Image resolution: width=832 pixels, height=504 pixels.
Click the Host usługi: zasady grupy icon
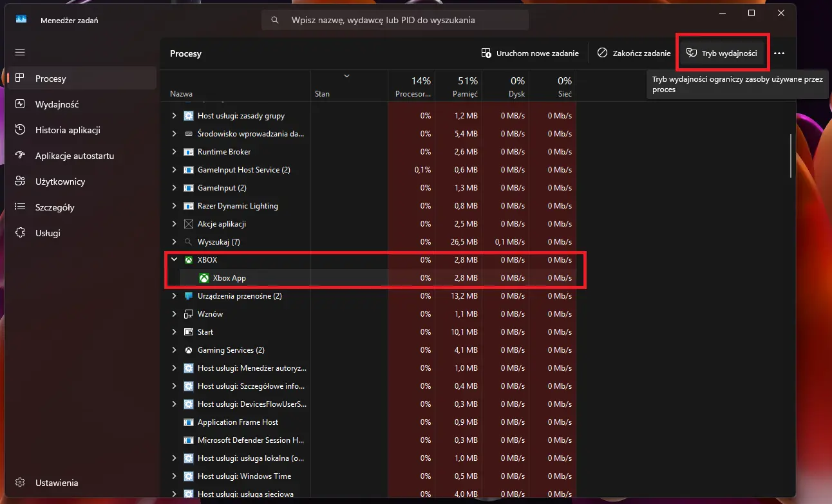click(x=189, y=116)
